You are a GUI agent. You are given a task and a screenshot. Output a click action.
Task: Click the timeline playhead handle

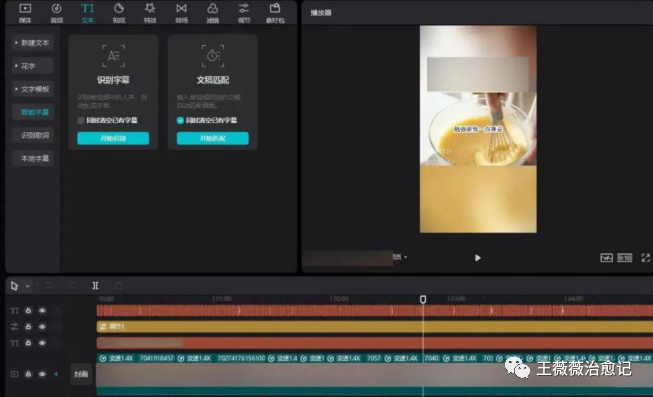pyautogui.click(x=423, y=299)
